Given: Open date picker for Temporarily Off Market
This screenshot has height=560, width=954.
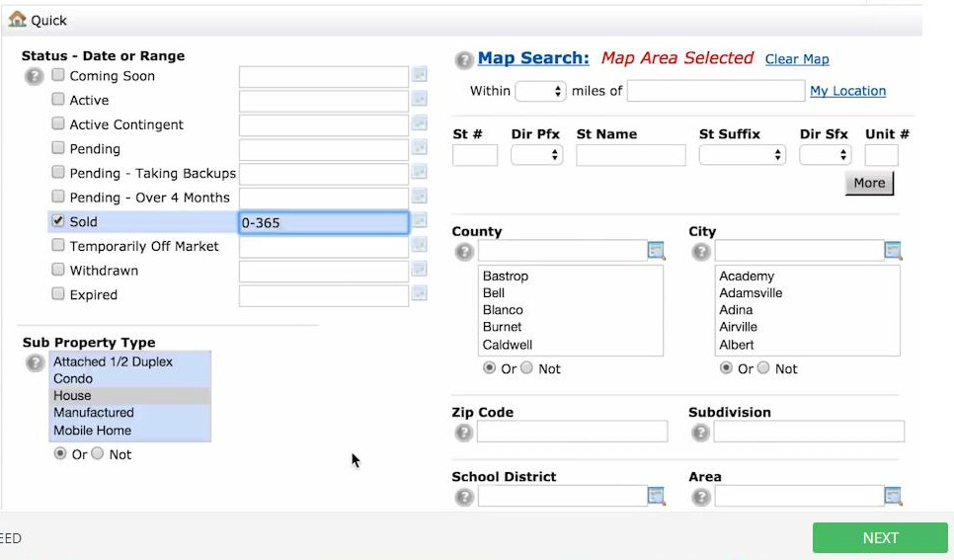Looking at the screenshot, I should tap(419, 245).
